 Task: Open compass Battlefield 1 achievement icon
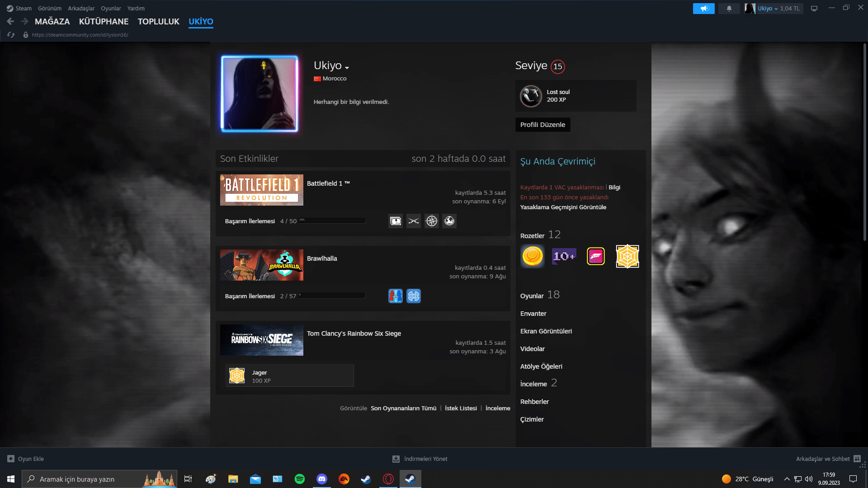coord(432,221)
